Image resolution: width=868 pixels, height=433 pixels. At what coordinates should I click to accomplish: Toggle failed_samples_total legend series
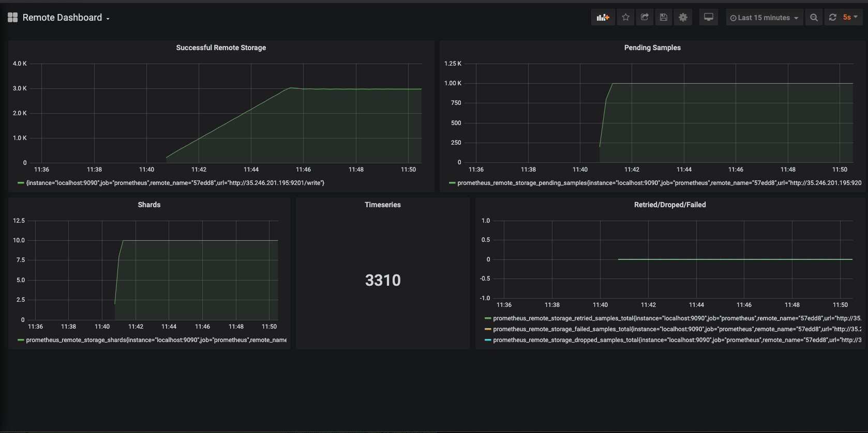point(677,329)
